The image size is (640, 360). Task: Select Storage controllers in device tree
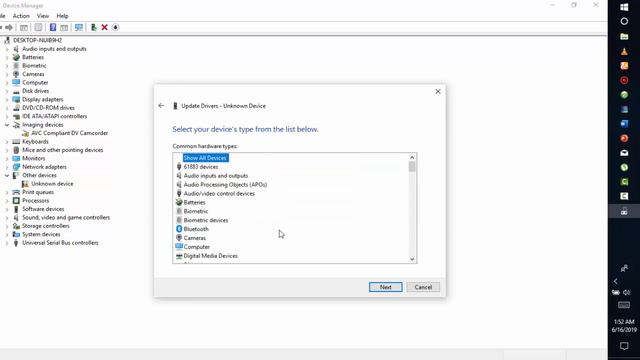45,226
